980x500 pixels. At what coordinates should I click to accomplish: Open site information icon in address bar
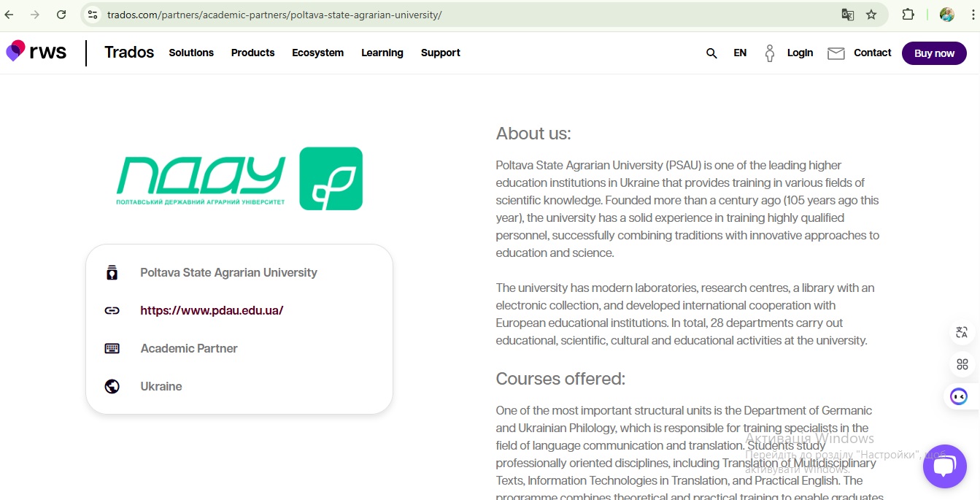(x=92, y=15)
